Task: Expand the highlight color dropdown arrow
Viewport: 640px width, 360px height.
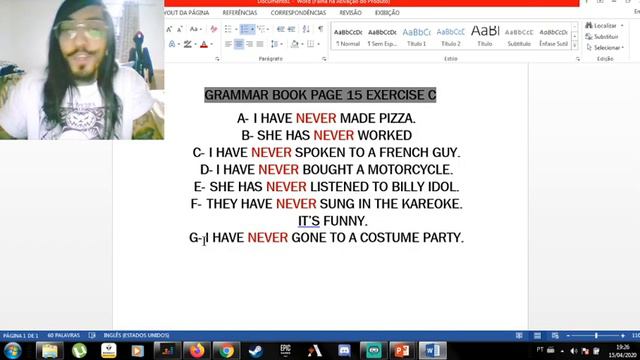Action: tap(196, 44)
